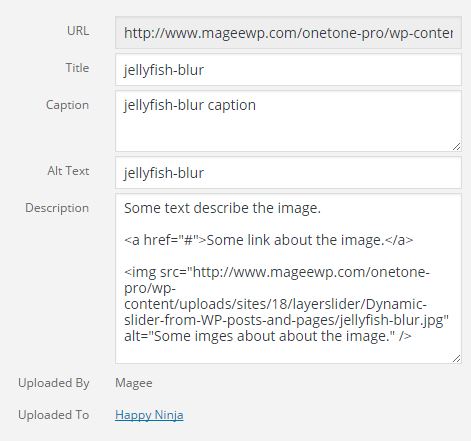The image size is (471, 441).
Task: Focus the Caption text area
Action: [x=288, y=121]
